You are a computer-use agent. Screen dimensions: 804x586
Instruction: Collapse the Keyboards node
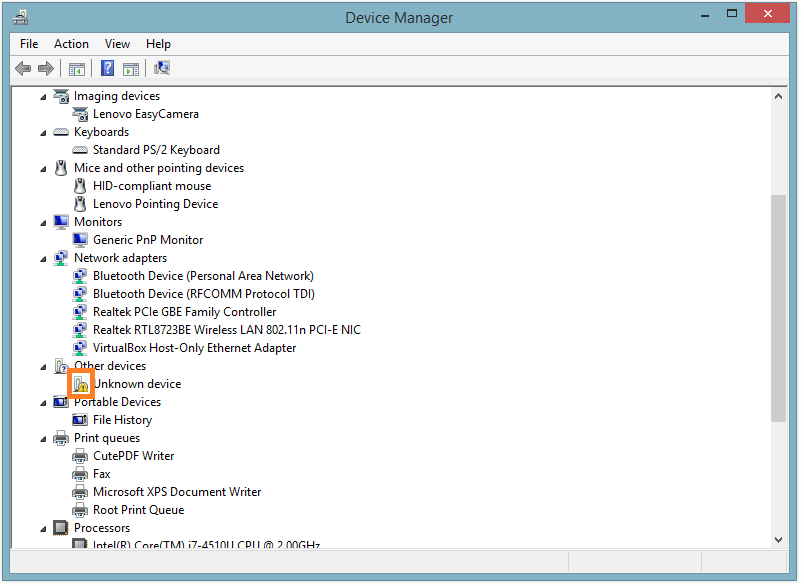[x=44, y=133]
